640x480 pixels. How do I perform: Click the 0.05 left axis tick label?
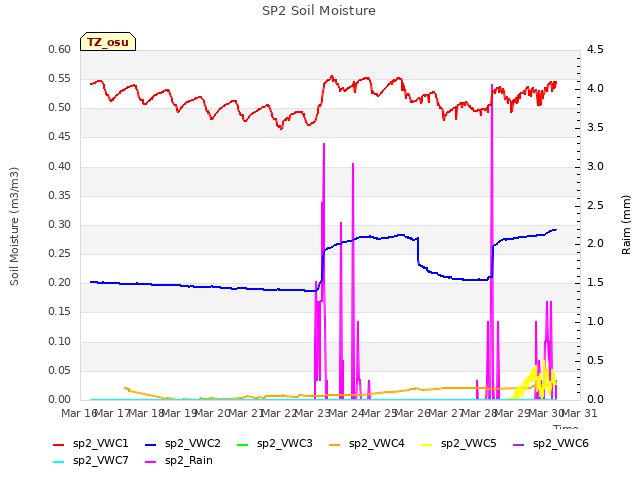(x=60, y=371)
